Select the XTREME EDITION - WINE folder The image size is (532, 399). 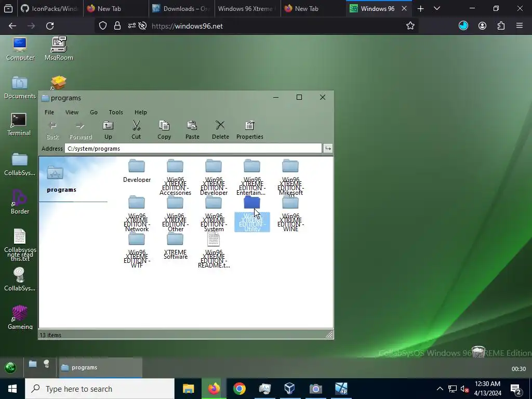click(x=290, y=214)
